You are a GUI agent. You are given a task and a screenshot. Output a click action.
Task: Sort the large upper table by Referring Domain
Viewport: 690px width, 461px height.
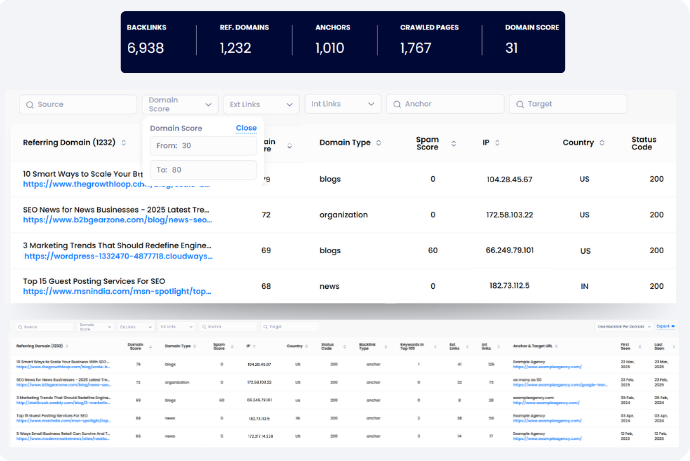[x=124, y=143]
